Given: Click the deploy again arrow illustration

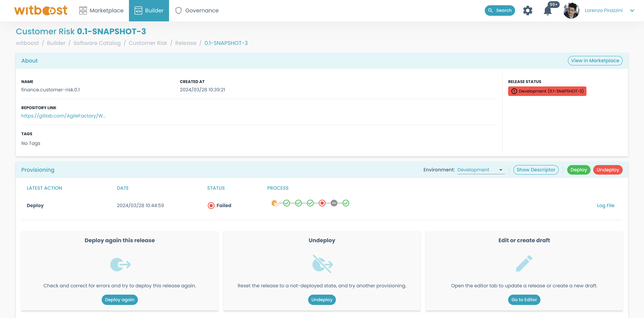Looking at the screenshot, I should pos(120,264).
